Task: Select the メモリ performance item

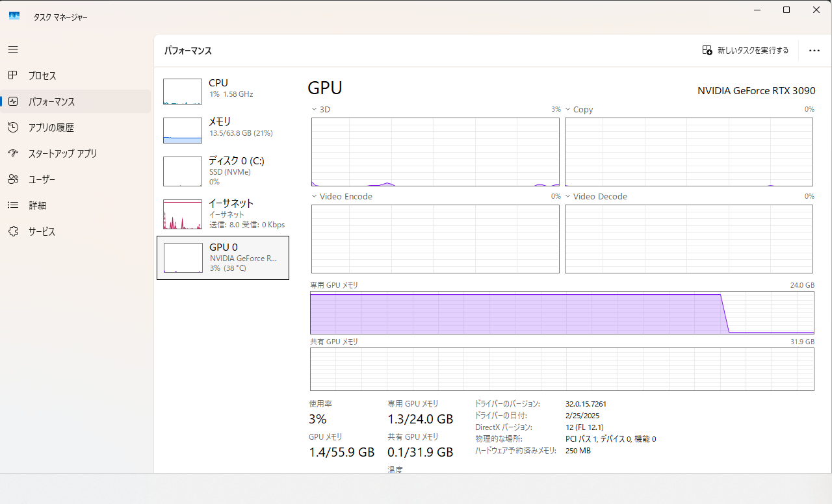Action: click(x=223, y=131)
